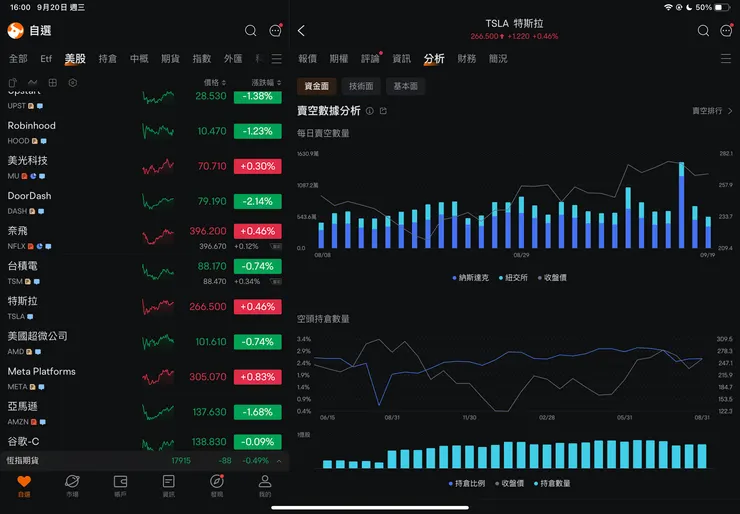Open 帳戶 wallet in bottom navigation
This screenshot has height=514, width=740.
(120, 486)
